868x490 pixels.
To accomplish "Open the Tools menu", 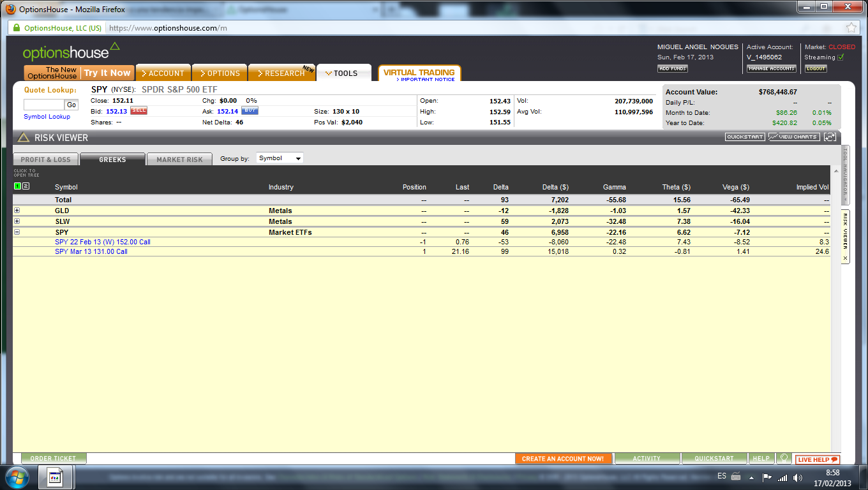I will (344, 73).
